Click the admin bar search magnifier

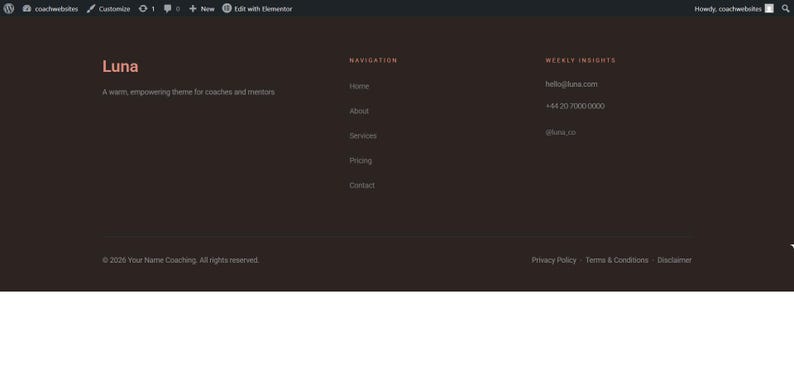click(x=785, y=9)
